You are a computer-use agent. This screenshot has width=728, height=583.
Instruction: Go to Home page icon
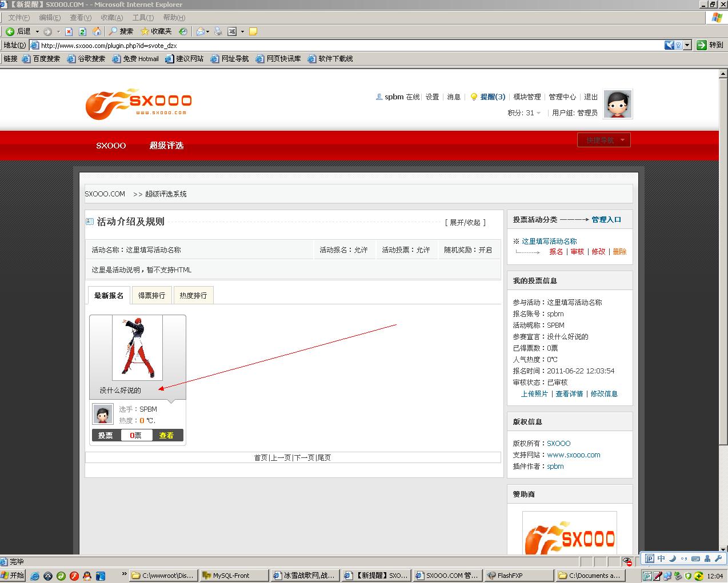point(97,31)
